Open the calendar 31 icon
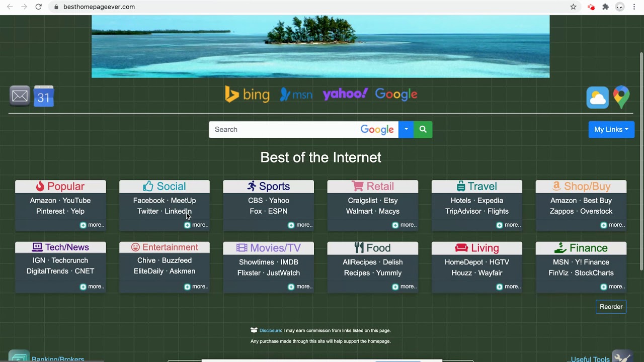 44,97
